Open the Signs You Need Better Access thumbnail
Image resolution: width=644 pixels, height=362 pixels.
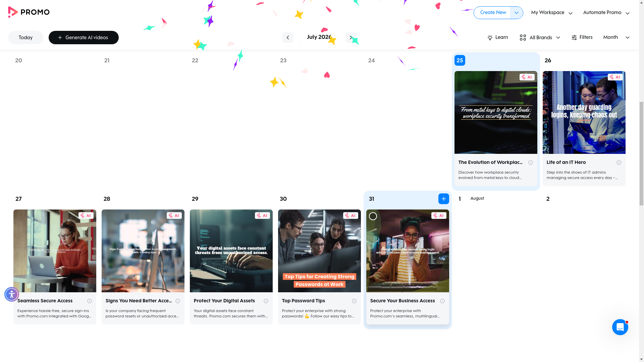tap(143, 251)
